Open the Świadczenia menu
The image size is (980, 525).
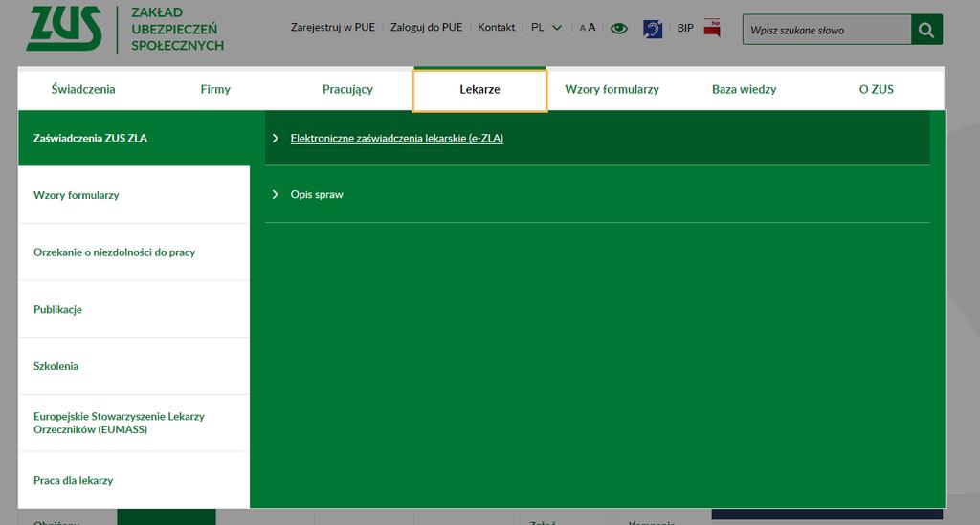pos(83,89)
